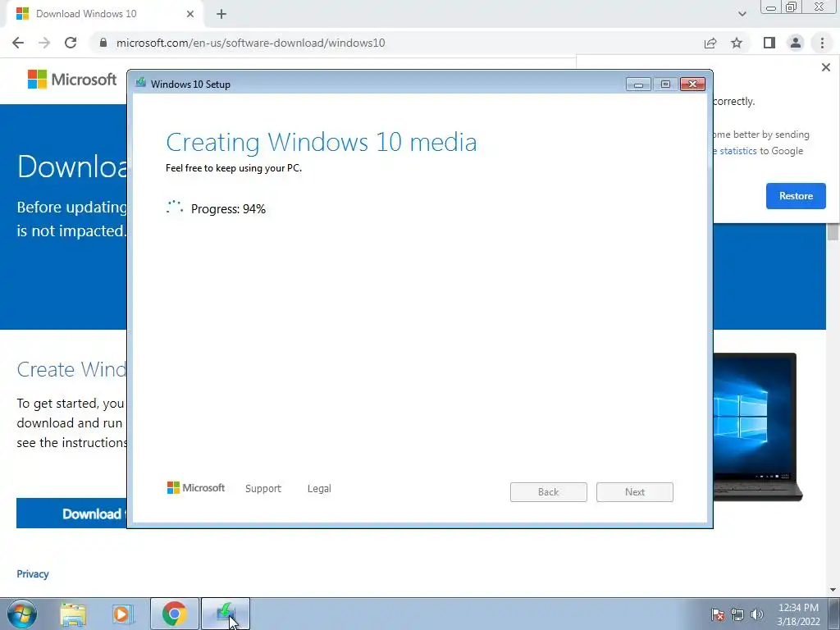Click Microsoft logo in Setup footer
Screen dimensions: 840x630
coord(196,488)
